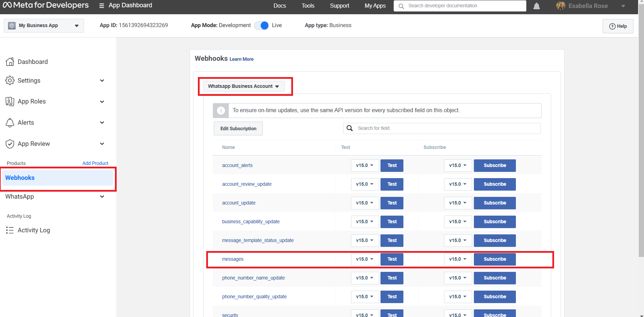Expand the WhatsApp product section
Viewport: 644px width, 317px height.
(102, 197)
